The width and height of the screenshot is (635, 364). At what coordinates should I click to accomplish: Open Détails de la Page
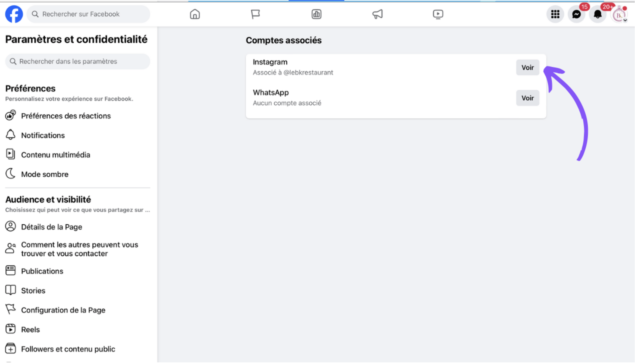(78, 227)
